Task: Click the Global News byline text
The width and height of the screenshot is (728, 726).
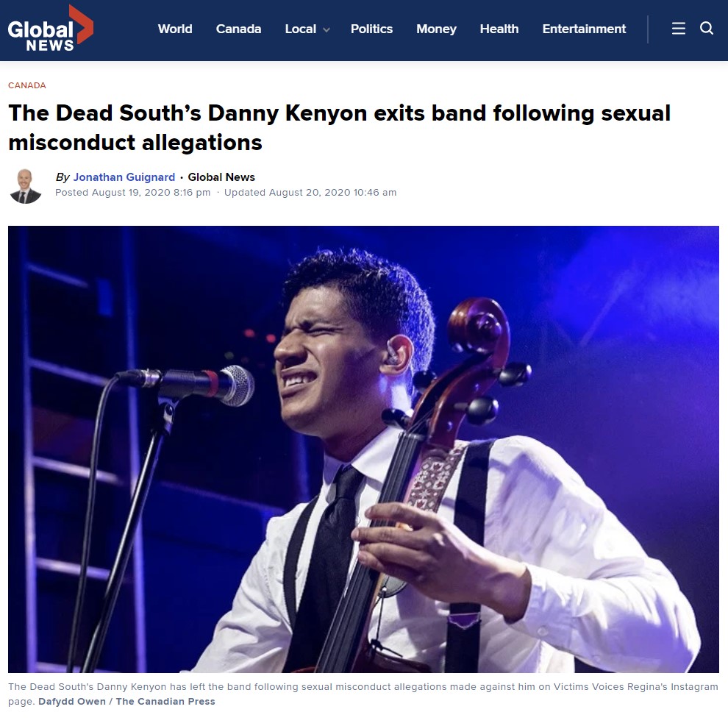Action: click(x=221, y=177)
